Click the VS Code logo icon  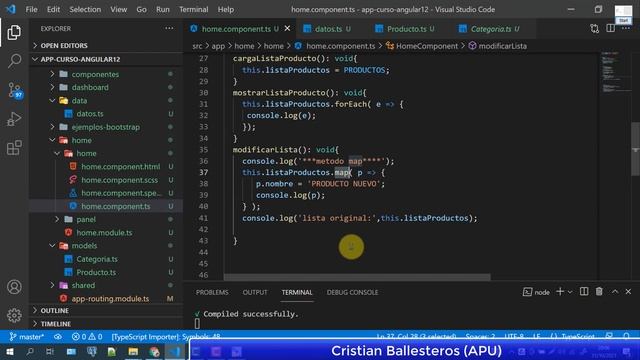[11, 9]
